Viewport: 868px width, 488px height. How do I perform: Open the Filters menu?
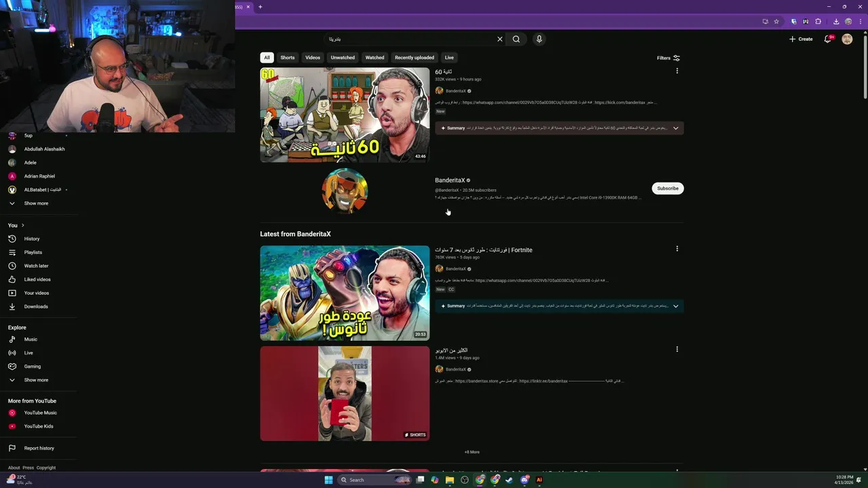coord(668,58)
